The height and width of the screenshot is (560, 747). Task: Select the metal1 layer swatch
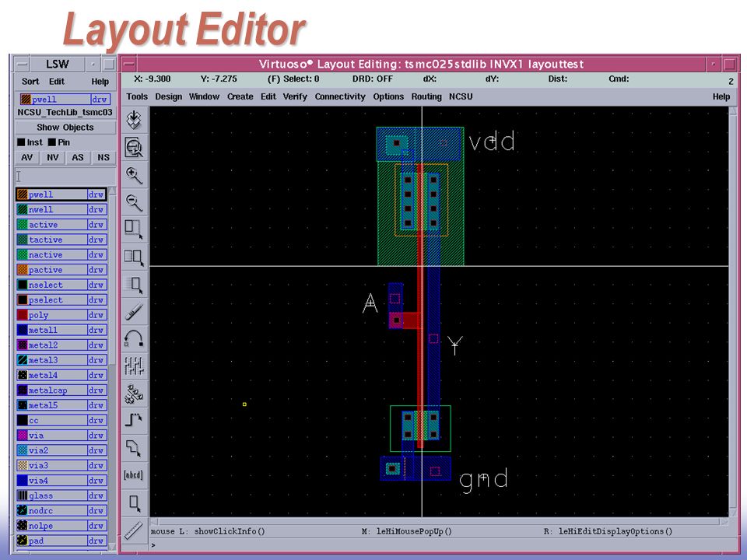[23, 330]
